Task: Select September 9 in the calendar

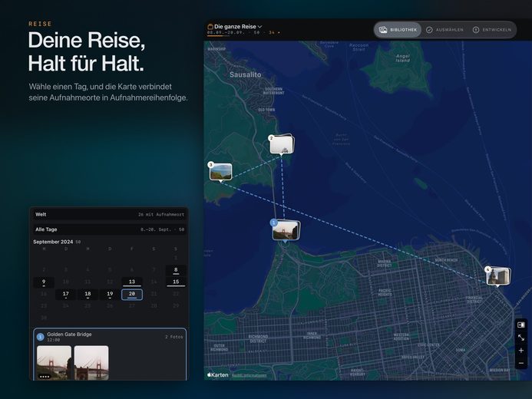Action: point(44,282)
